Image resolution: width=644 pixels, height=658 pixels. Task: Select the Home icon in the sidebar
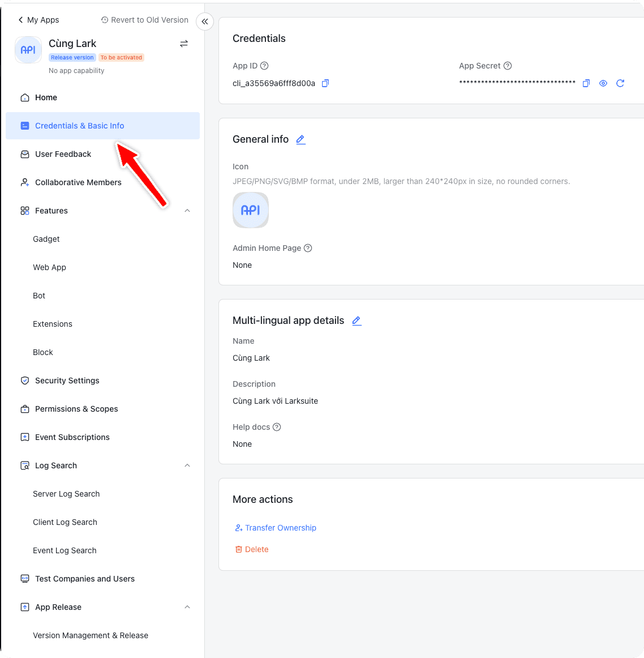click(25, 97)
